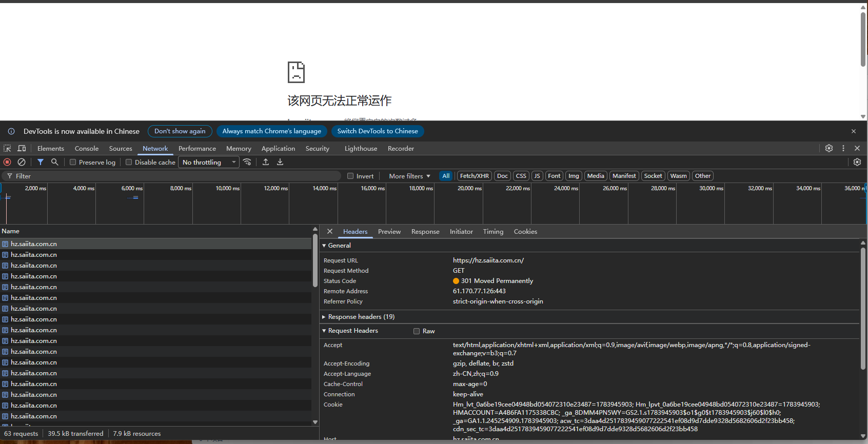Screen dimensions: 868x444
Task: Open the Application tab
Action: click(278, 148)
